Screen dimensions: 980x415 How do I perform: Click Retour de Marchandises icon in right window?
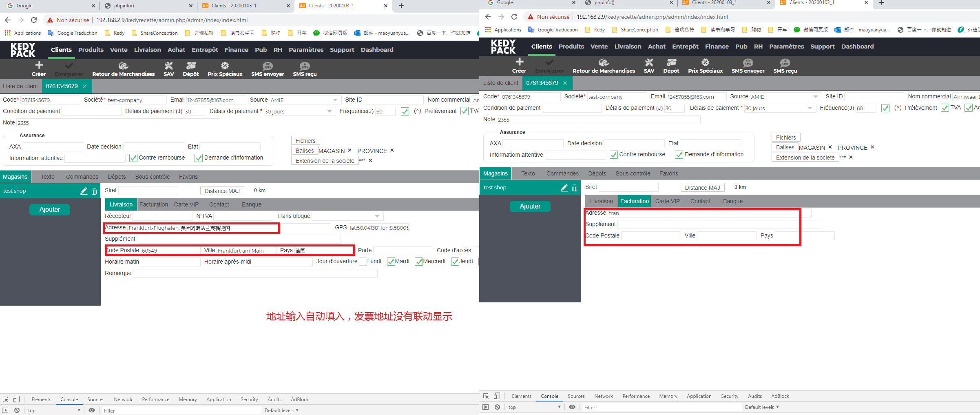point(604,62)
